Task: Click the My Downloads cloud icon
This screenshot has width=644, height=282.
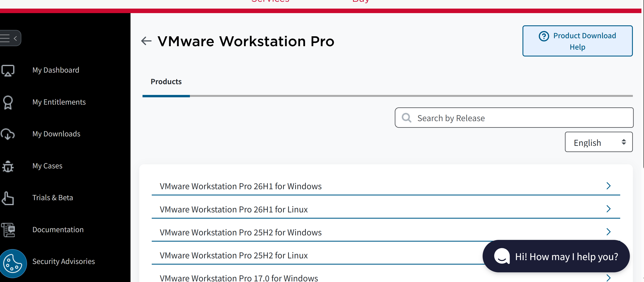Action: point(8,134)
